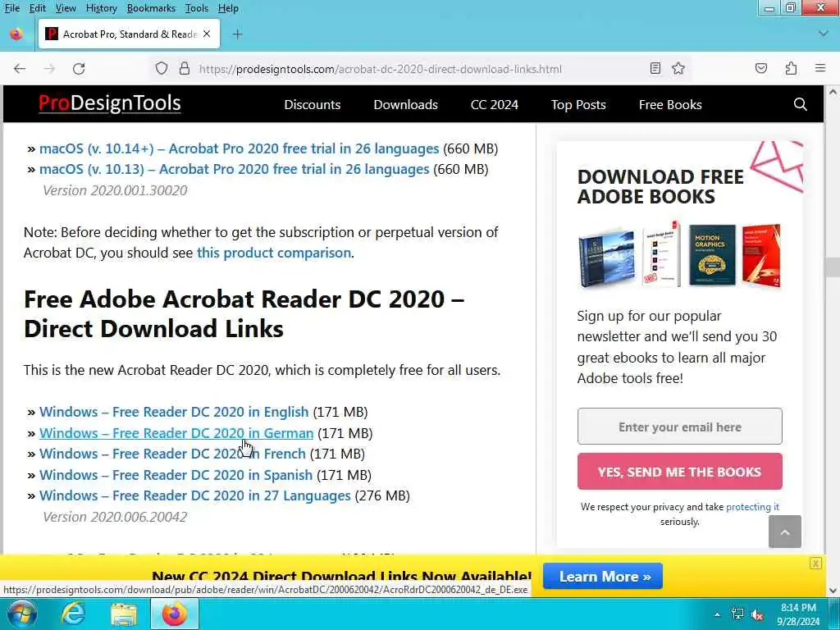The width and height of the screenshot is (840, 630).
Task: Open the clock showing 8:14 PM
Action: (x=798, y=614)
